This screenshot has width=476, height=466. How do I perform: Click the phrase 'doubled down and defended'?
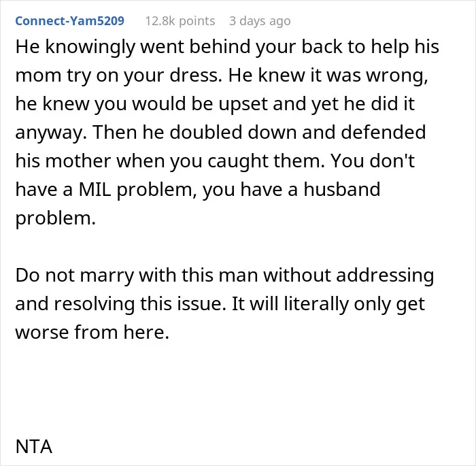coord(298,133)
